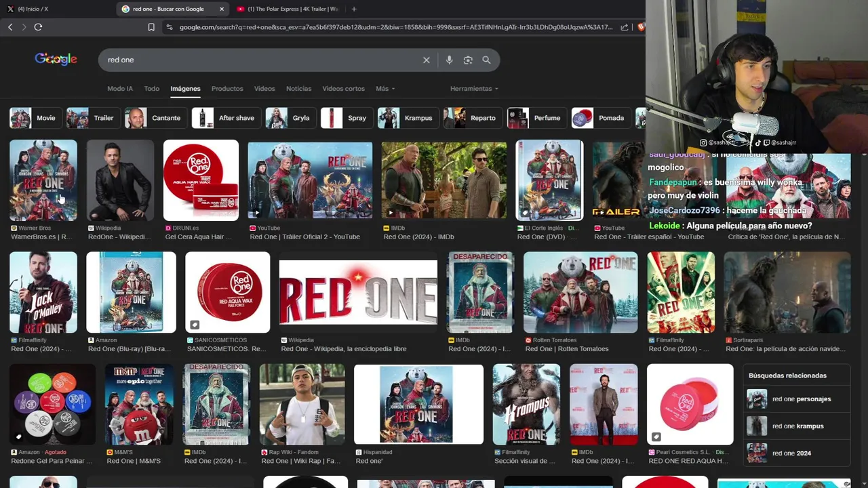The height and width of the screenshot is (488, 868).
Task: Open the Vídeos tab
Action: click(264, 89)
